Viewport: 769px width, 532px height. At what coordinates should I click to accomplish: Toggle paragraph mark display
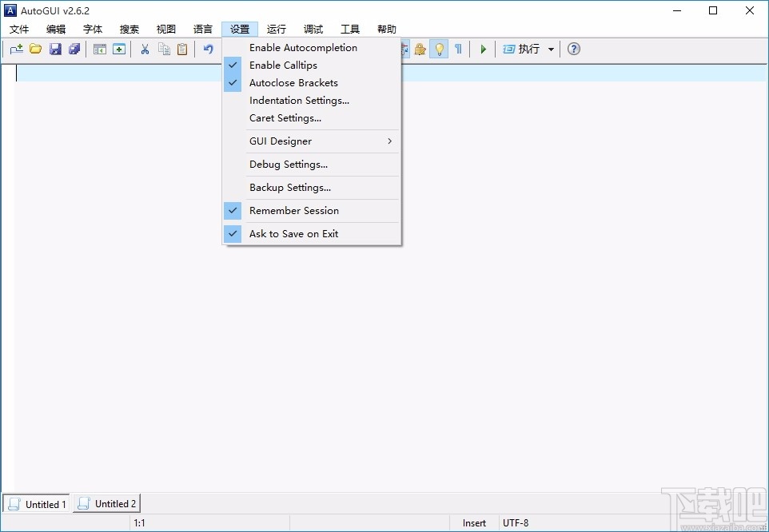pos(457,49)
